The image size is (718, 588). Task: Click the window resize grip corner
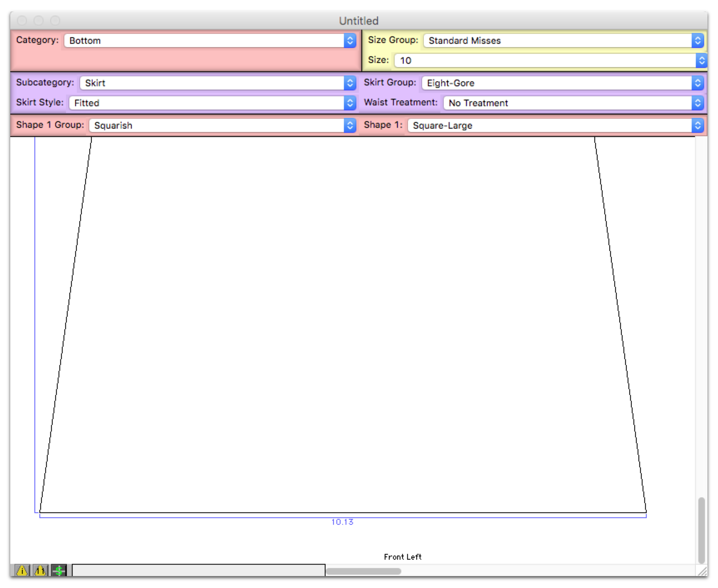pos(702,571)
